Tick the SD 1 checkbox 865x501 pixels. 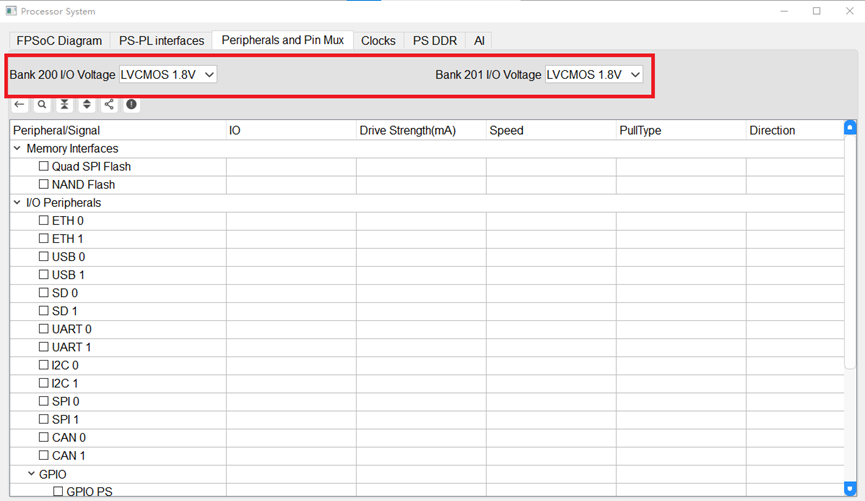pyautogui.click(x=44, y=311)
